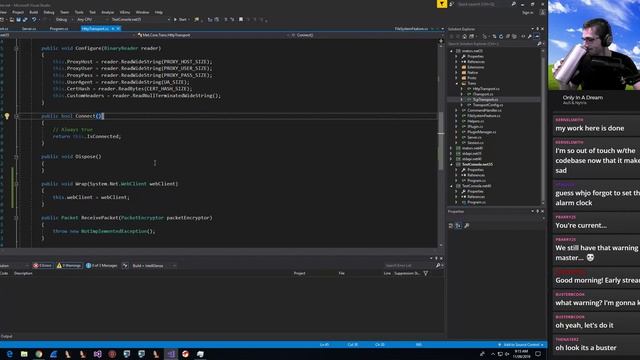Click the Alphabetical sort icon in Properties panel
The height and width of the screenshot is (360, 640).
[x=458, y=226]
